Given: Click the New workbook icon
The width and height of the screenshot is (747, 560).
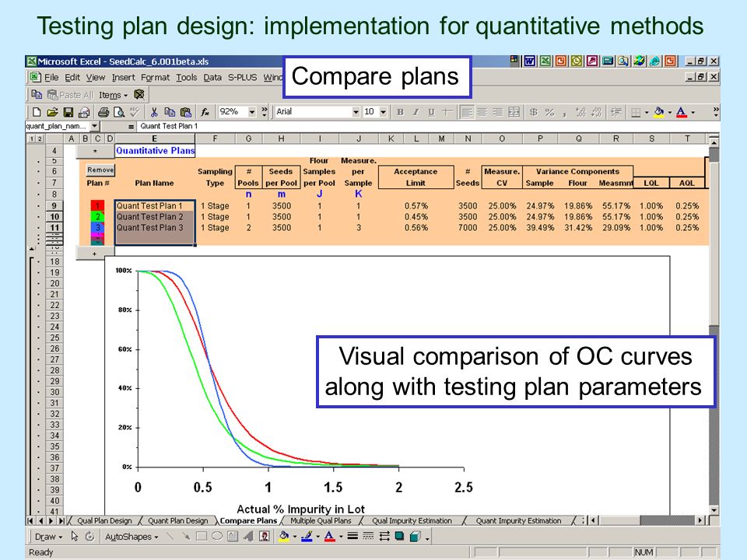Looking at the screenshot, I should 37,112.
